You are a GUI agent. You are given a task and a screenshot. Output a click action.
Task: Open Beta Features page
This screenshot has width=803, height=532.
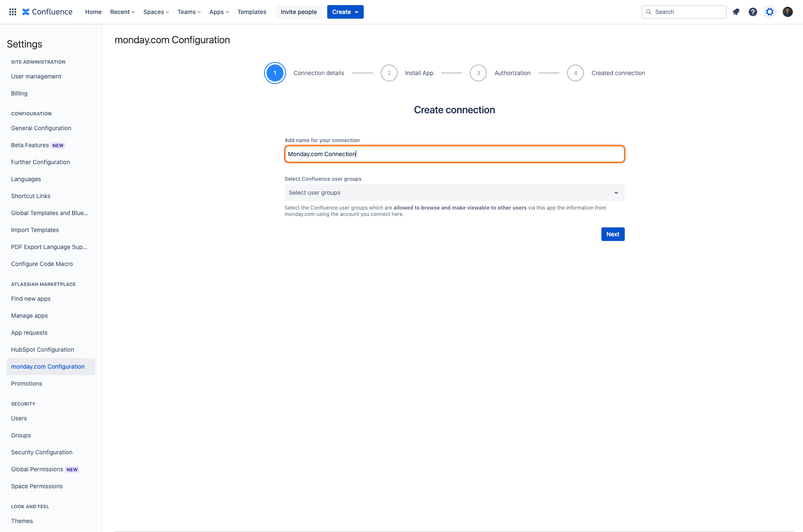tap(30, 145)
